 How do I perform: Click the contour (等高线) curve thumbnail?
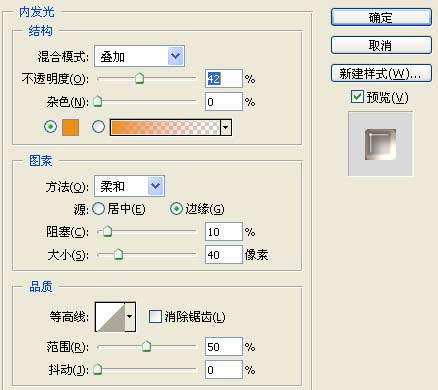click(x=110, y=317)
